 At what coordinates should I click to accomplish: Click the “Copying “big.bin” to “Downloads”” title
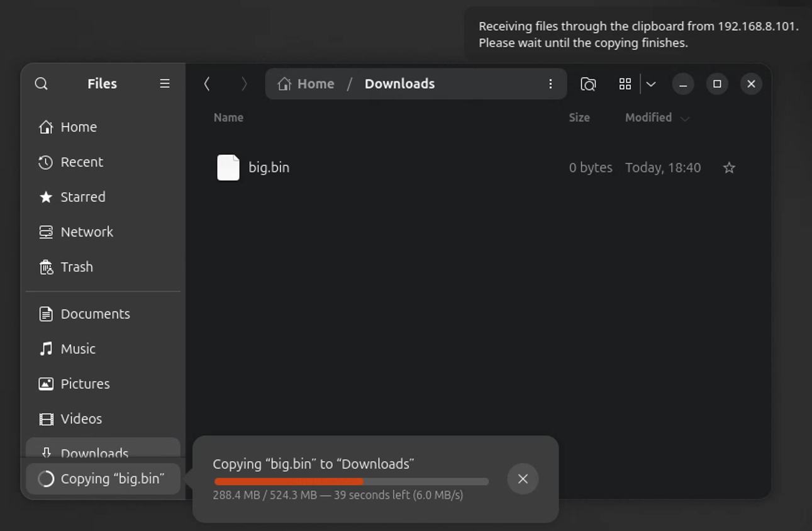(313, 464)
